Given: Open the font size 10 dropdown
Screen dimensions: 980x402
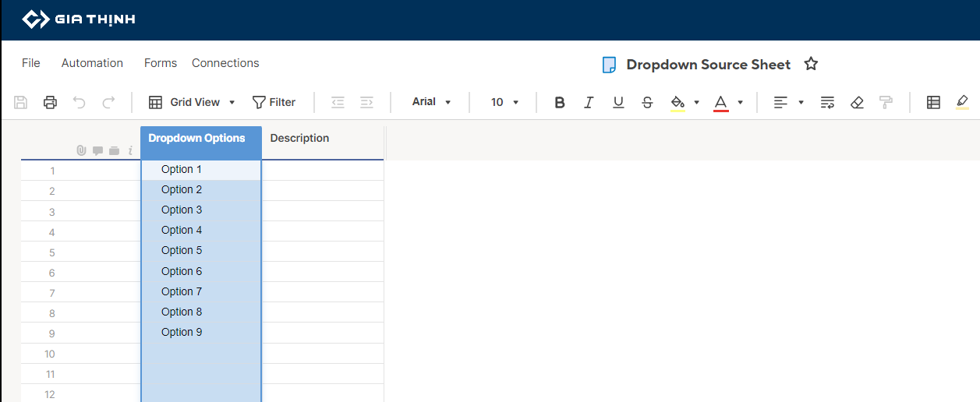Looking at the screenshot, I should [x=504, y=102].
